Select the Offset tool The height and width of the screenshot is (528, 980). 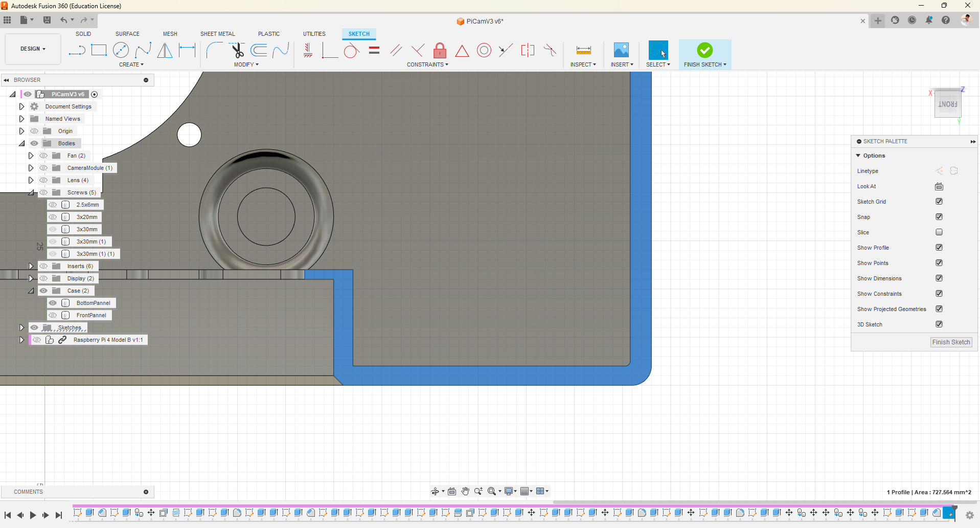[259, 50]
